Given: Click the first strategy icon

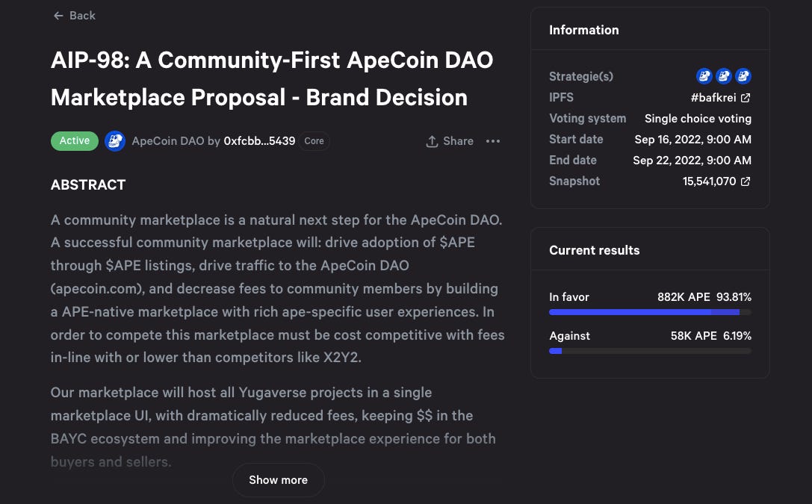Looking at the screenshot, I should (x=704, y=76).
